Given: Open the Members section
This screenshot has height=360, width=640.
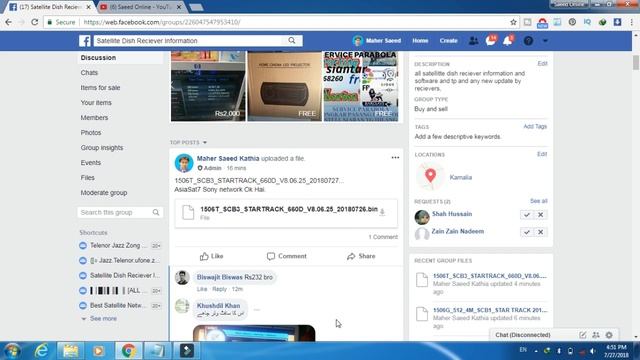Looking at the screenshot, I should pos(94,118).
